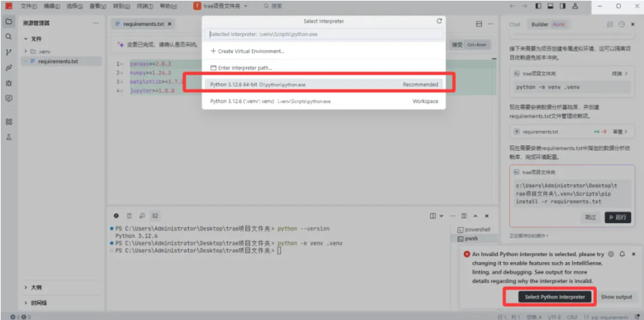Open the Testing flask icon

9,137
